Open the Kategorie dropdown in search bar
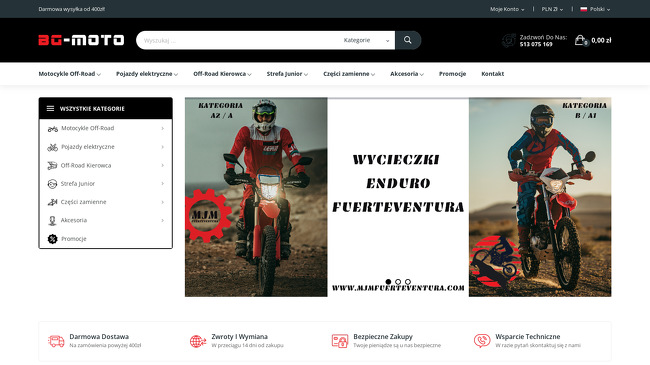Image resolution: width=650 pixels, height=365 pixels. [x=366, y=40]
